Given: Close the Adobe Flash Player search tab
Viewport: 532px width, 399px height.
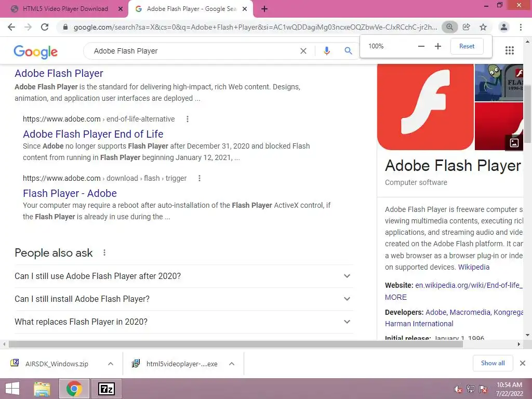Looking at the screenshot, I should pos(245,9).
